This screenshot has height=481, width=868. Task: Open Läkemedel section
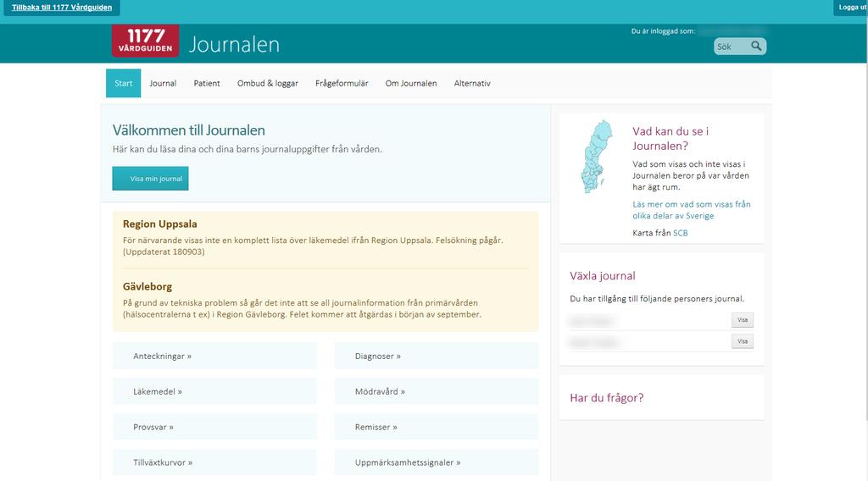(214, 391)
